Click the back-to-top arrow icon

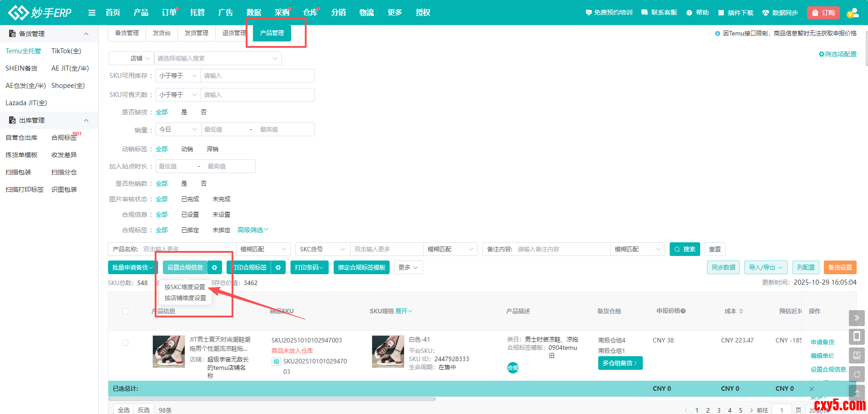(856, 392)
